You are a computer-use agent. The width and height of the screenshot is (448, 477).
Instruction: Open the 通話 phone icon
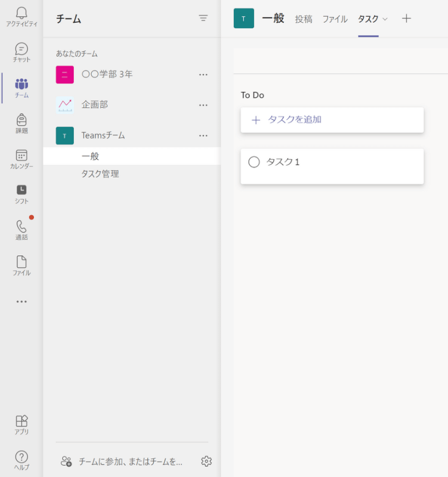[x=21, y=227]
